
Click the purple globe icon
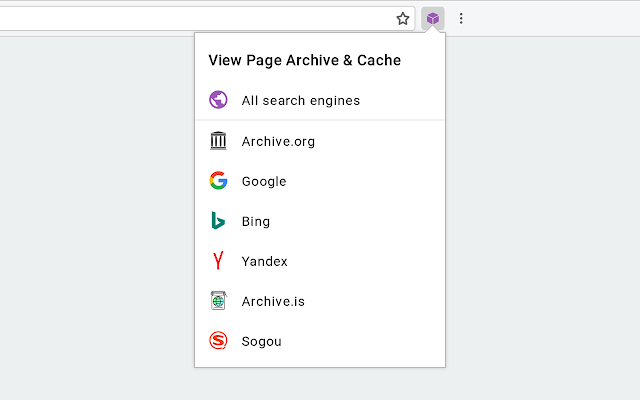[218, 100]
